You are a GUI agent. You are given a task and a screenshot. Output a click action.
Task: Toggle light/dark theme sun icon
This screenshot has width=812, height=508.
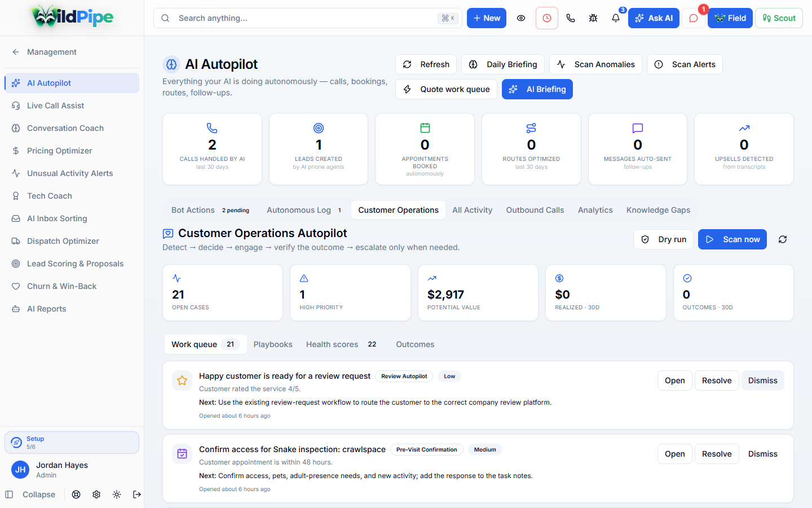coord(117,494)
